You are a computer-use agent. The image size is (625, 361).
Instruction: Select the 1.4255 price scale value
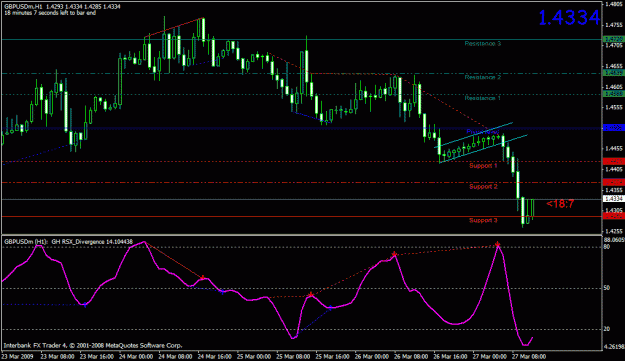[x=614, y=231]
